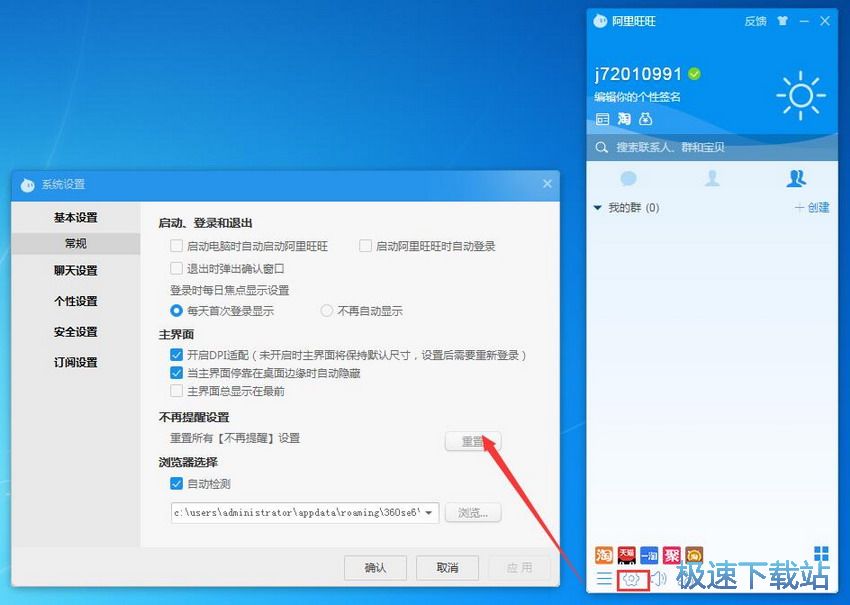The height and width of the screenshot is (605, 850).
Task: Open the weather sun icon
Action: coord(801,95)
